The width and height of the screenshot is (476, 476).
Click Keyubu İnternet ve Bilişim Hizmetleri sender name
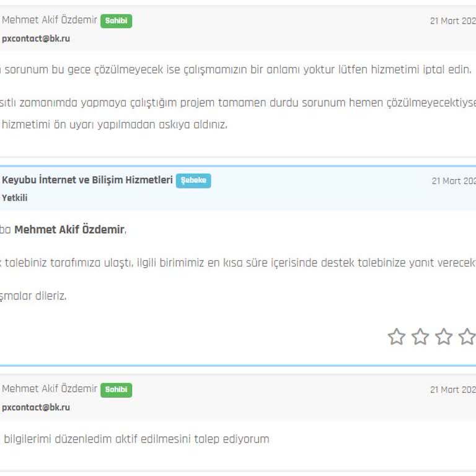click(x=87, y=180)
